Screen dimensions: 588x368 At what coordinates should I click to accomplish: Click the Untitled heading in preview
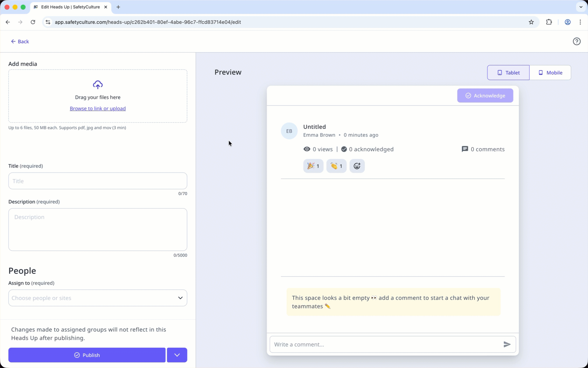pos(314,127)
